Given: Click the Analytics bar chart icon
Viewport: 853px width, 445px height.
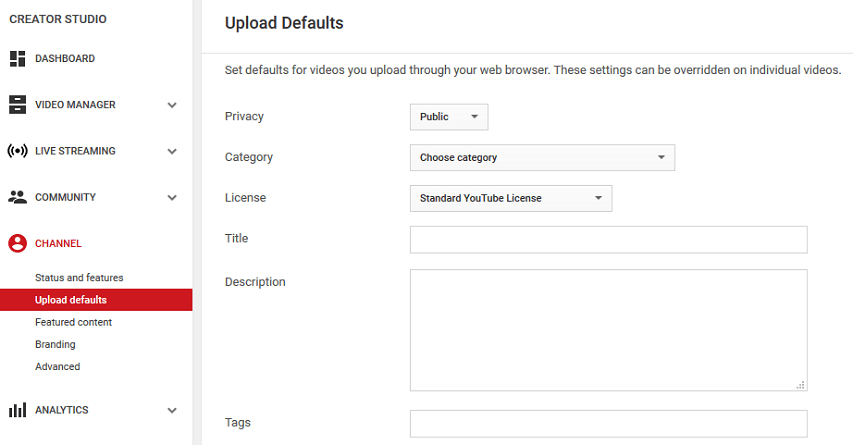Looking at the screenshot, I should [x=17, y=410].
